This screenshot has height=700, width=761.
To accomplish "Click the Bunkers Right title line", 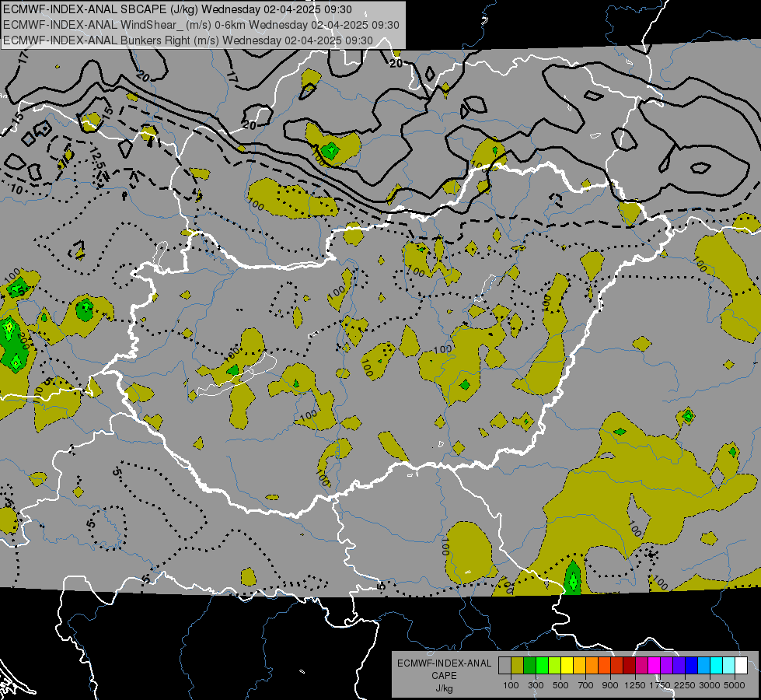I will point(188,40).
